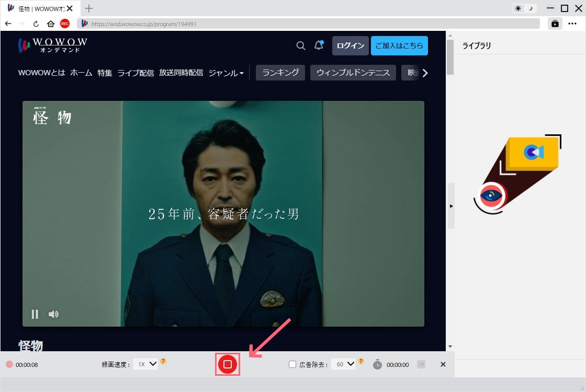
Task: Click the timer arrow button
Action: [x=421, y=364]
